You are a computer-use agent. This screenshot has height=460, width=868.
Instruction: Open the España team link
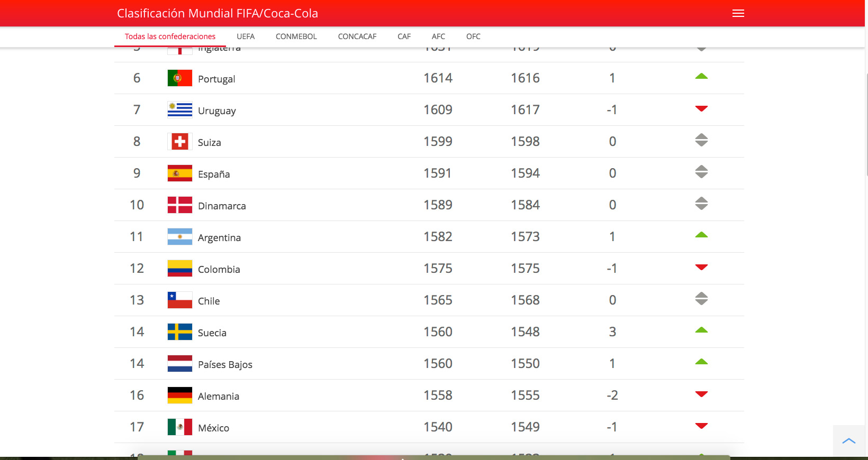point(214,174)
